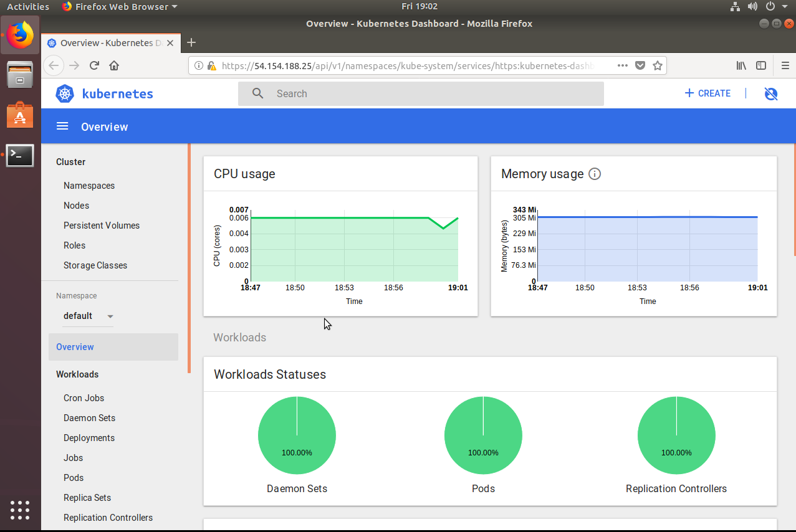Open Files manager from the dock
Screen dimensions: 796x532
click(20, 75)
